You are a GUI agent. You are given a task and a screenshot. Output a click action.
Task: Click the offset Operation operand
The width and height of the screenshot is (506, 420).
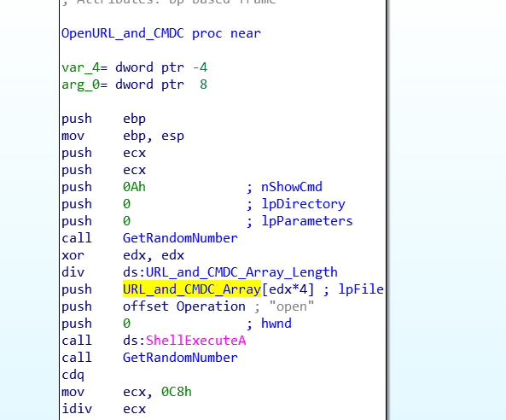[x=184, y=306]
